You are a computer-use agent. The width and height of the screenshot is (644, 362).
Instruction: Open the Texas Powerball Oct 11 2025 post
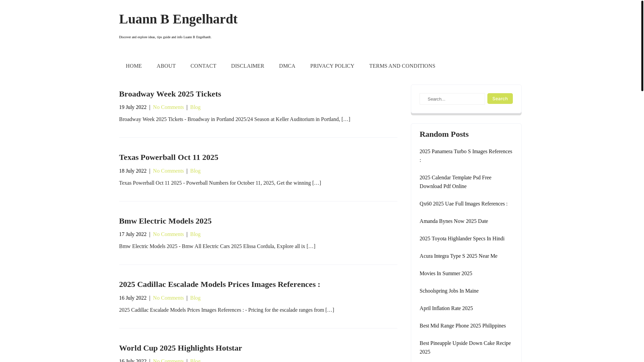point(169,157)
